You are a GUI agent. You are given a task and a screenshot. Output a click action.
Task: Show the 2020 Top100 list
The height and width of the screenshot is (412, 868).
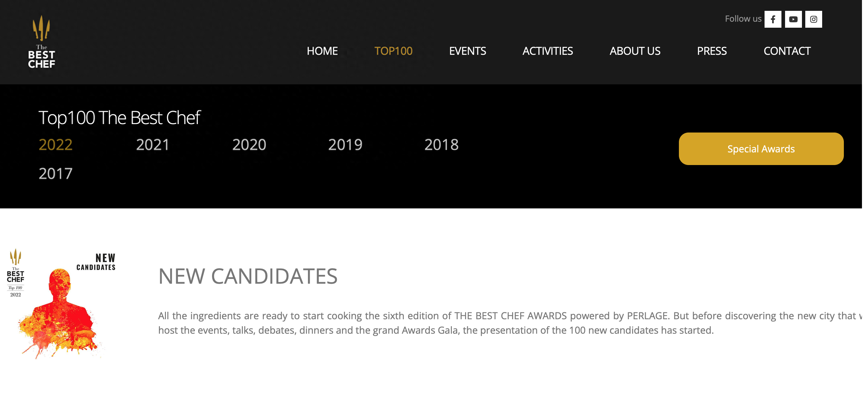[x=249, y=145]
